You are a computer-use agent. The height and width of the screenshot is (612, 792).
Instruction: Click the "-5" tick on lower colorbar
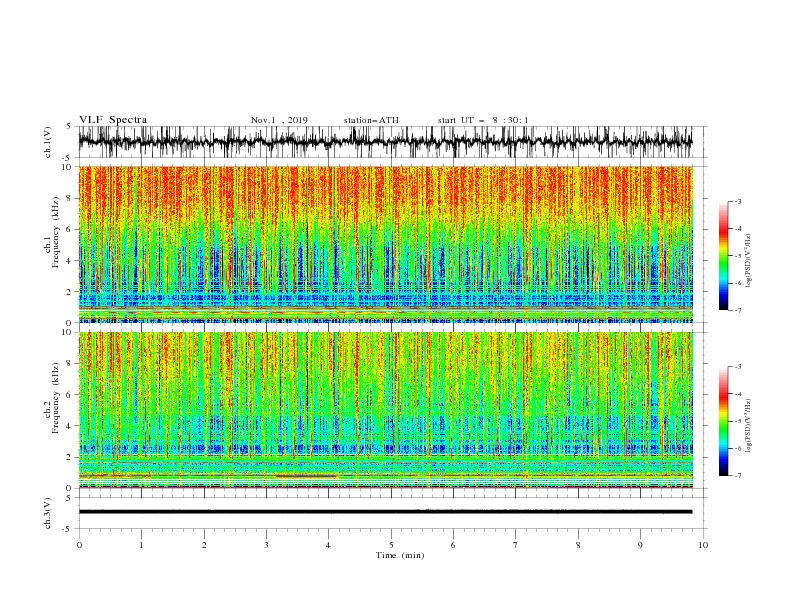pos(737,421)
